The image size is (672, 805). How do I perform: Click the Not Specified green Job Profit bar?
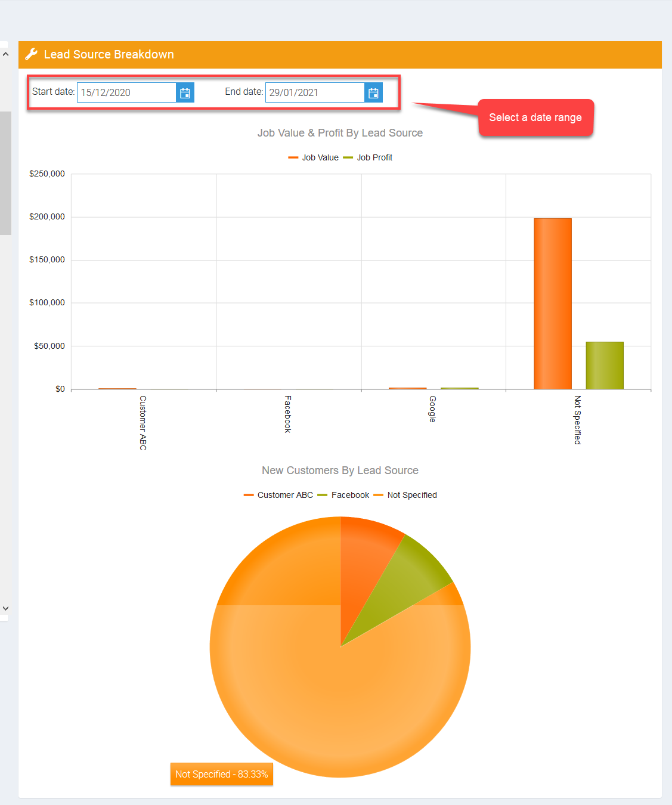click(604, 366)
